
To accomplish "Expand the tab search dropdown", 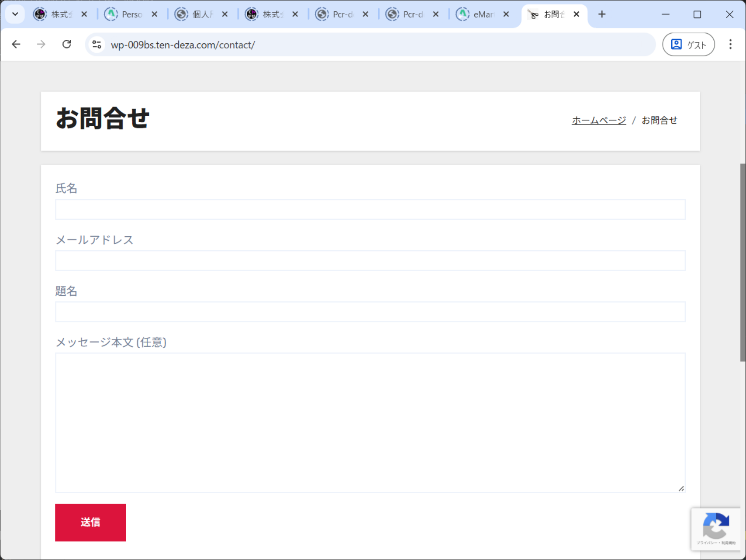I will coord(15,14).
